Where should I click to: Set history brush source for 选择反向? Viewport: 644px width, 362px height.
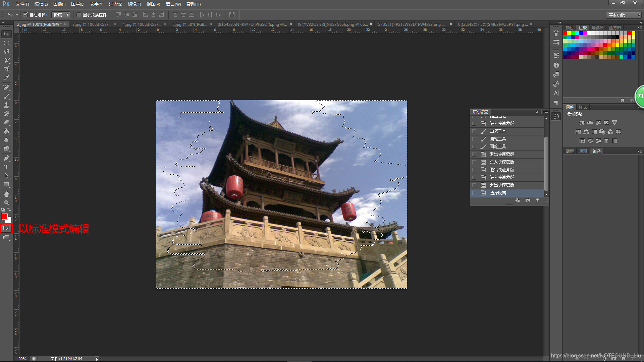pos(474,193)
